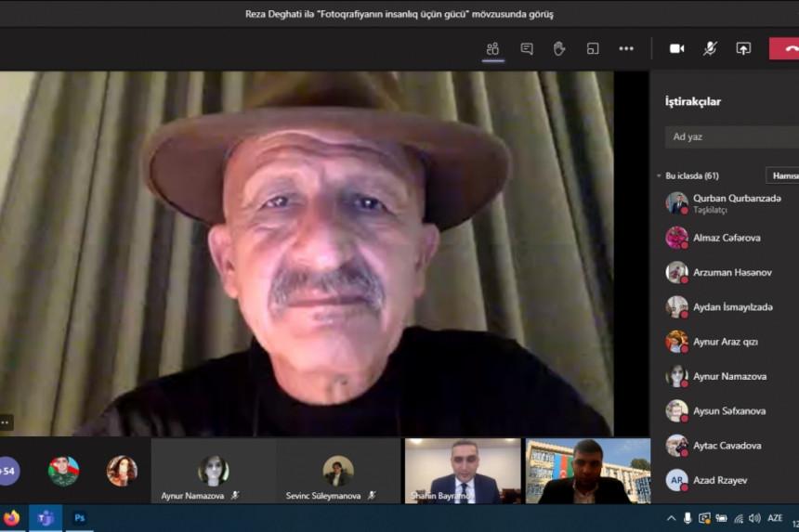Viewport: 799px width, 532px height.
Task: Raise your hand in the meeting
Action: point(559,48)
